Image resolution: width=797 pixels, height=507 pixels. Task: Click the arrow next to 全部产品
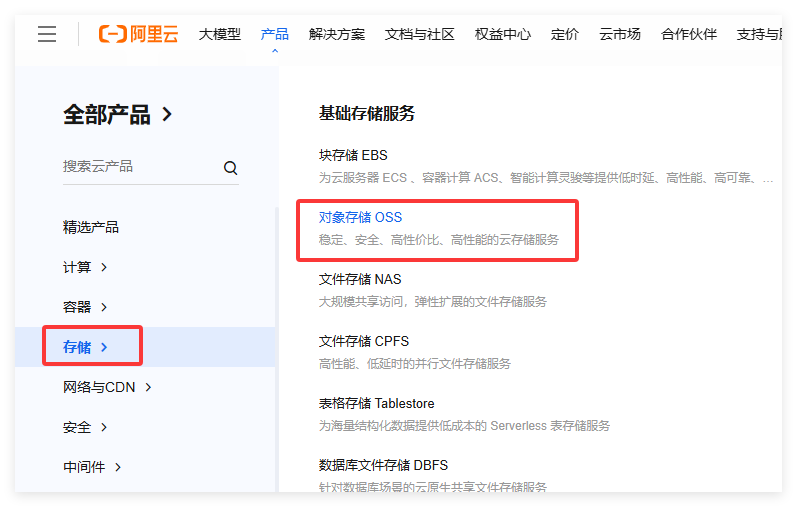(167, 114)
